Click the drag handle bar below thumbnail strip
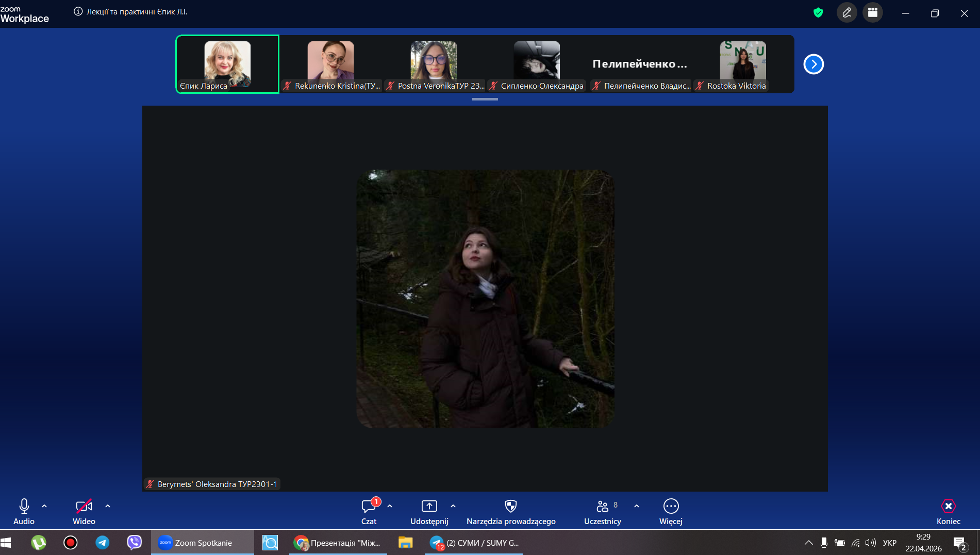This screenshot has height=555, width=980. tap(485, 99)
